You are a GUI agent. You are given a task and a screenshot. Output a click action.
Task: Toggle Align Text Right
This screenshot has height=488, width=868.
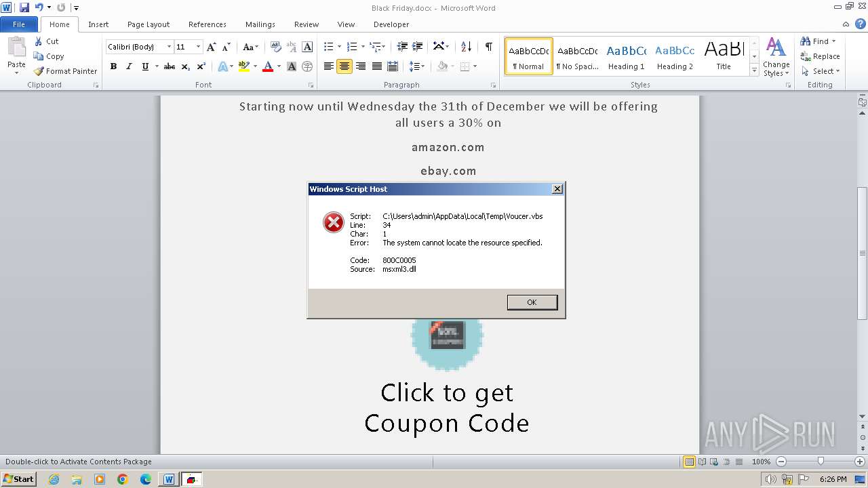pyautogui.click(x=361, y=66)
